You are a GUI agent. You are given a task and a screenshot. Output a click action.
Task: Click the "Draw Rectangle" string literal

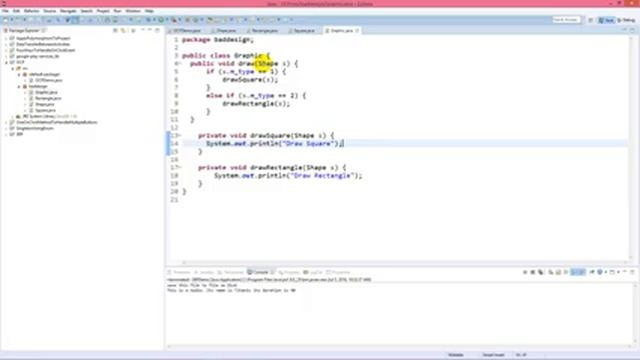pyautogui.click(x=322, y=176)
